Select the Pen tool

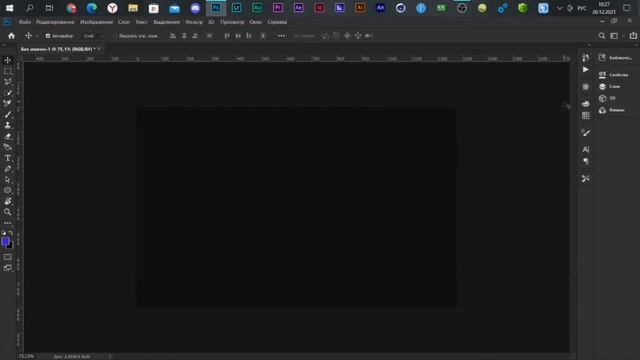7,169
